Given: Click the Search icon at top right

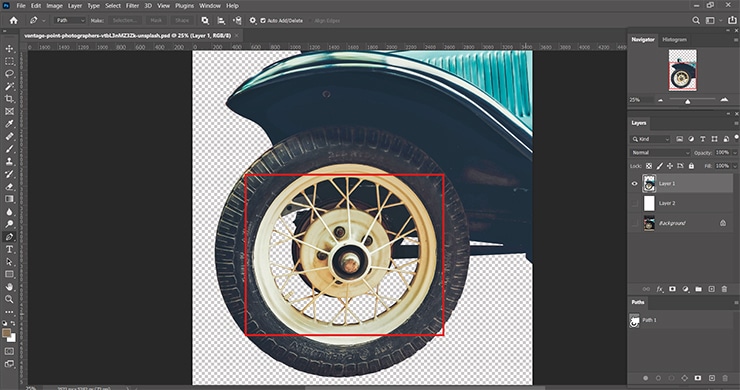Looking at the screenshot, I should point(696,20).
